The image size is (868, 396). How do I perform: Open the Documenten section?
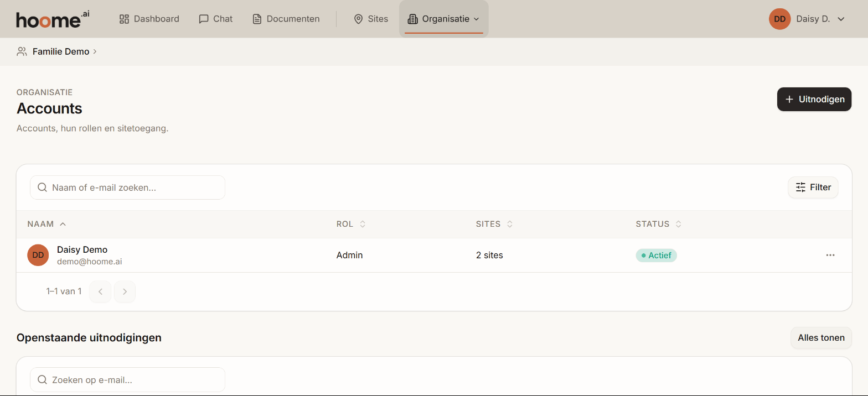(286, 19)
